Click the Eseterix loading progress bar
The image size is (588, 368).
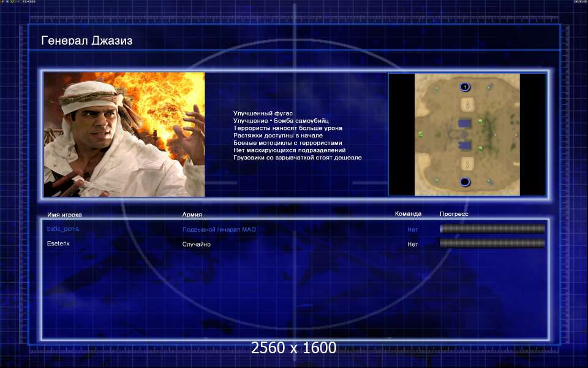point(492,243)
